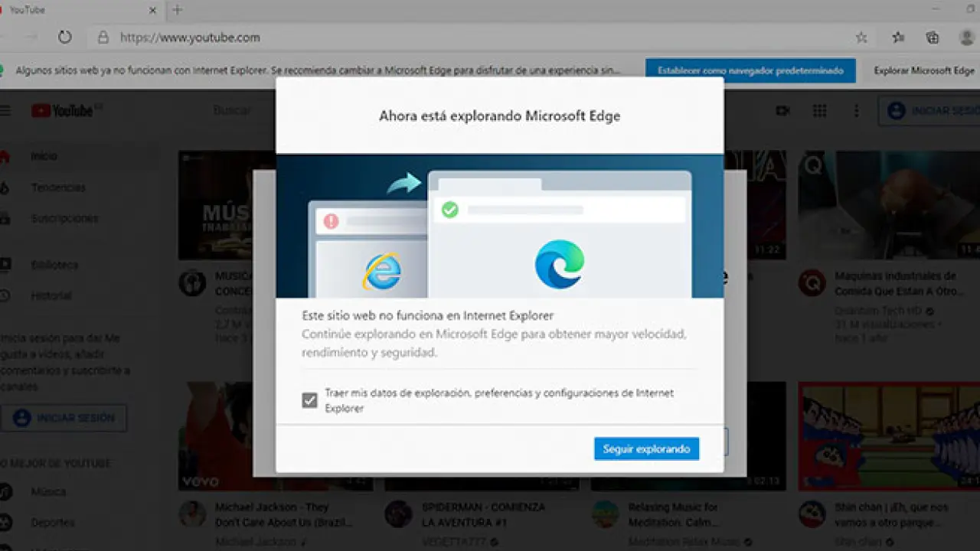
Task: Click the Explorar Microsoft Edge link
Action: (924, 70)
